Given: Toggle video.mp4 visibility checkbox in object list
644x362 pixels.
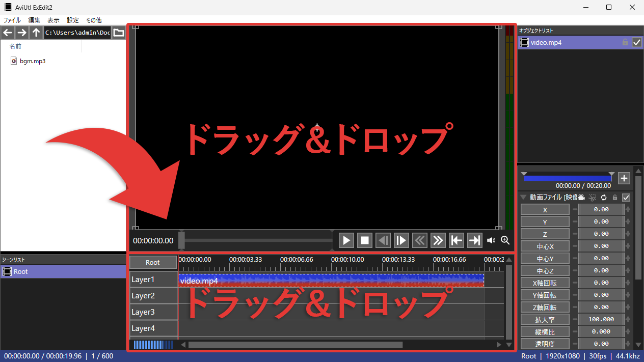Looking at the screenshot, I should coord(636,43).
